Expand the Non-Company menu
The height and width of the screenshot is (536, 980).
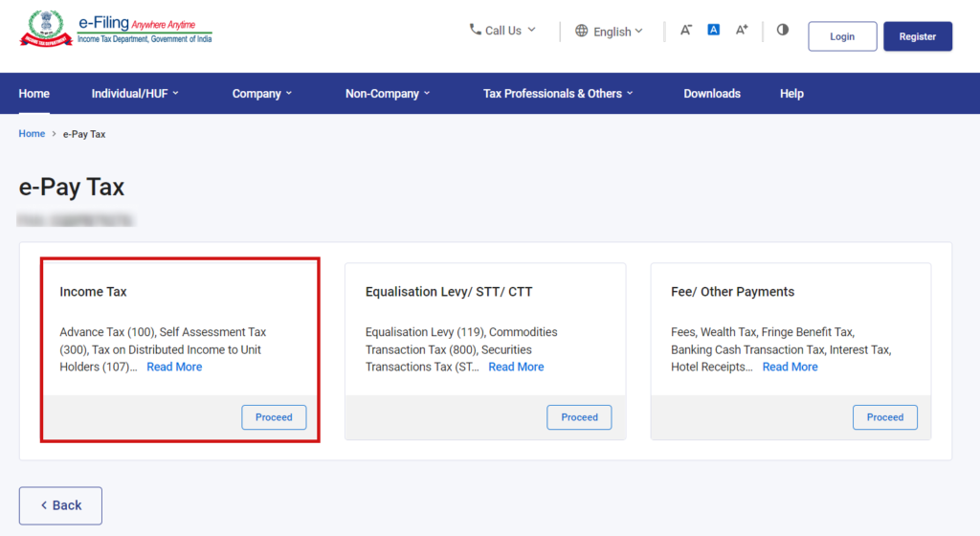[388, 94]
